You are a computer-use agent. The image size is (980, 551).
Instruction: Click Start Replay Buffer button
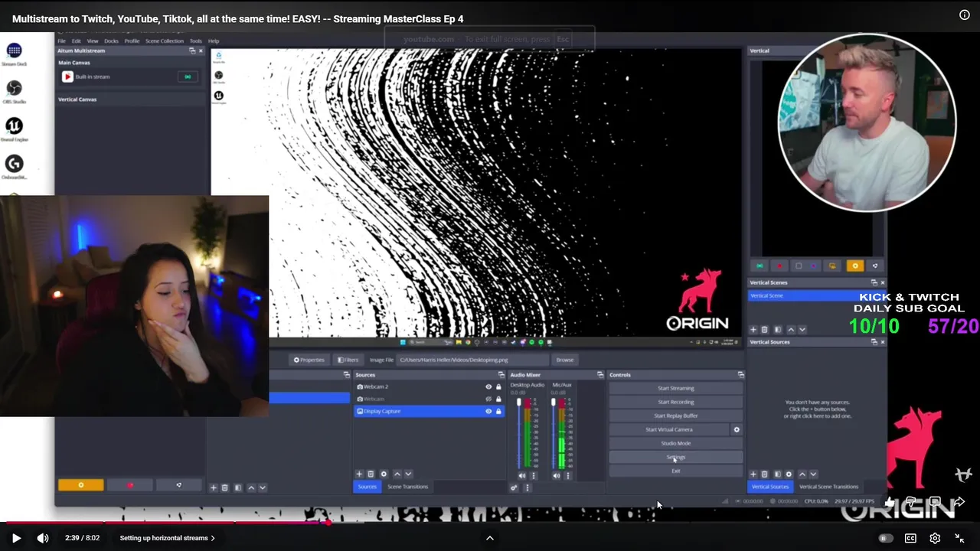coord(675,416)
